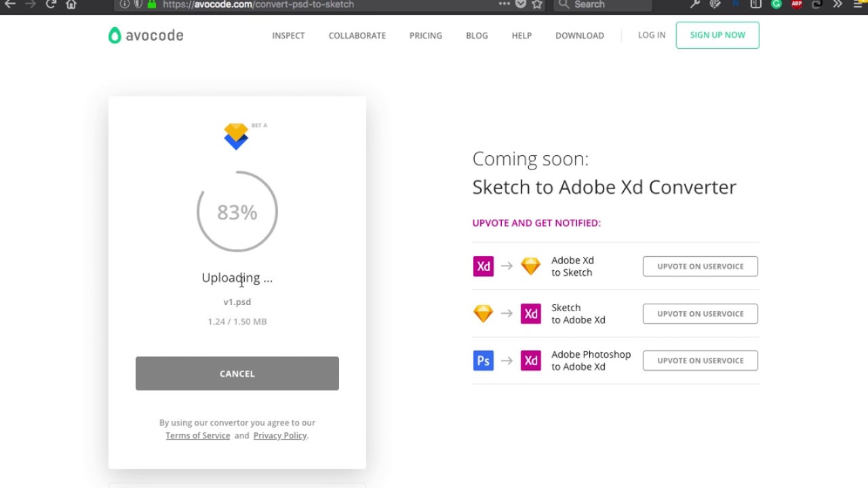Open the INSPECT nav item
This screenshot has height=488, width=868.
coord(288,36)
